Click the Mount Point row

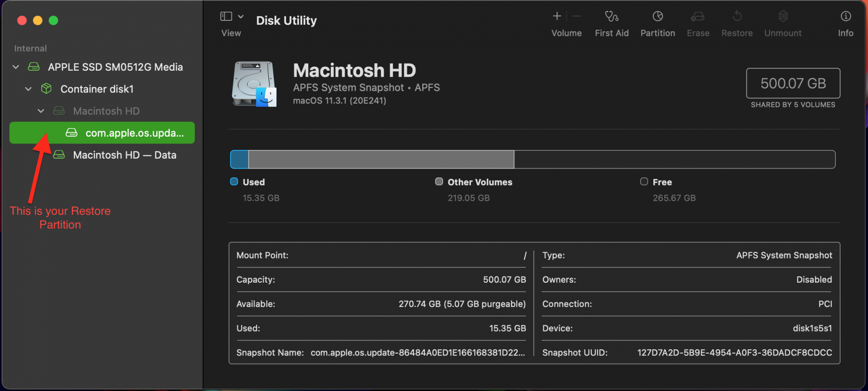coord(381,255)
